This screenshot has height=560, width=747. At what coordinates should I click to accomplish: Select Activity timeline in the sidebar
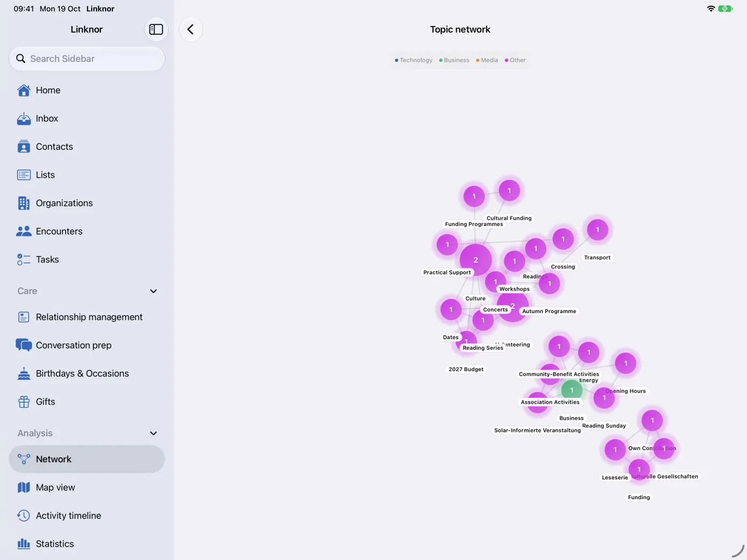[x=87, y=516]
